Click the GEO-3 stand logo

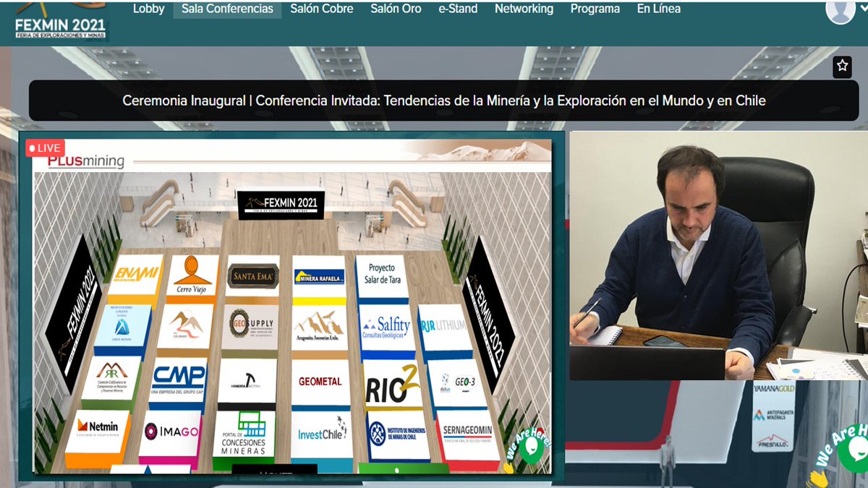[x=458, y=381]
